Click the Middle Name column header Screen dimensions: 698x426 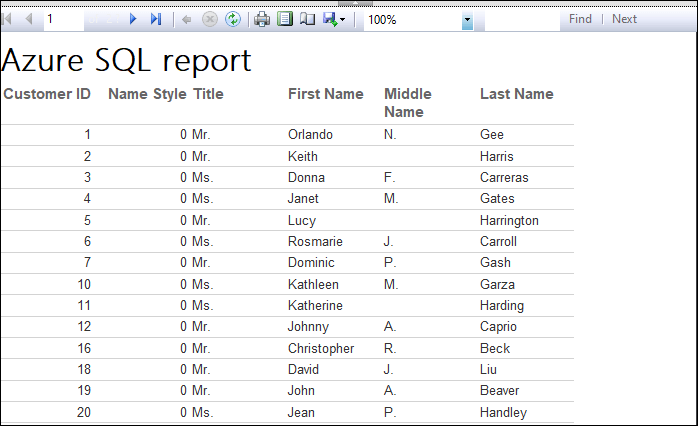[408, 103]
